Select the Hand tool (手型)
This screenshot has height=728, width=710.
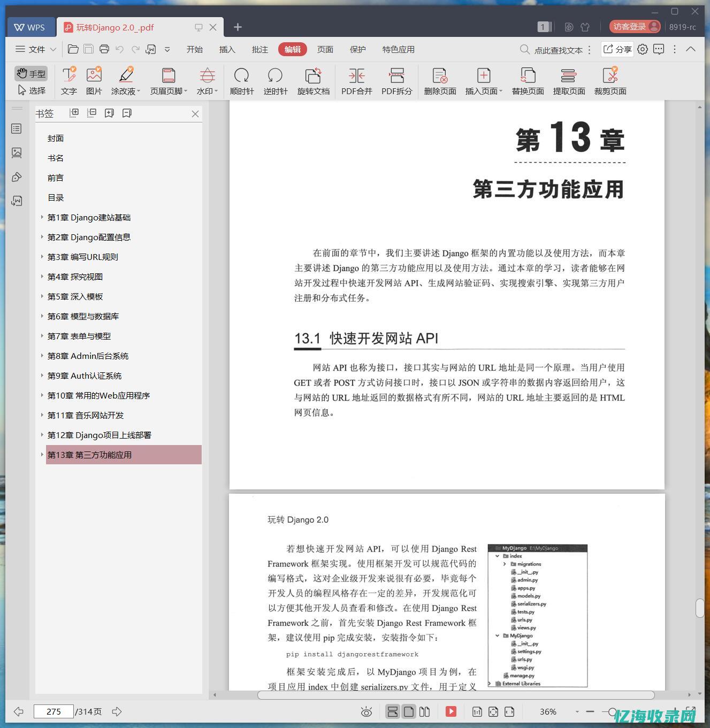30,74
